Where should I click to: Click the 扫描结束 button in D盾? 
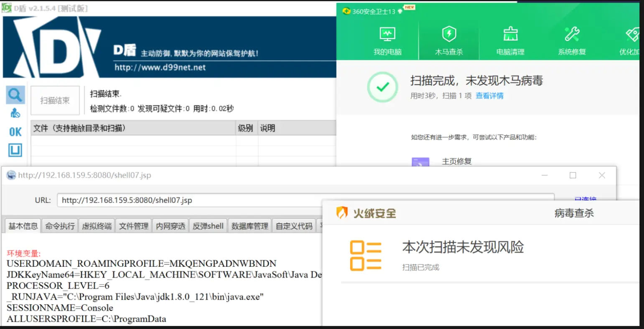55,101
